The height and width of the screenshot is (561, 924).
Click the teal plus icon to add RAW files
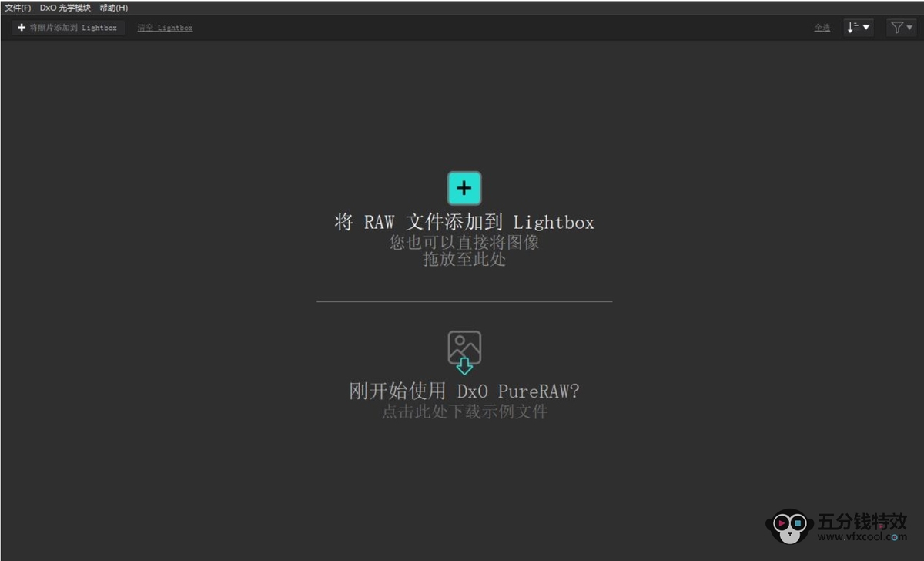(464, 188)
